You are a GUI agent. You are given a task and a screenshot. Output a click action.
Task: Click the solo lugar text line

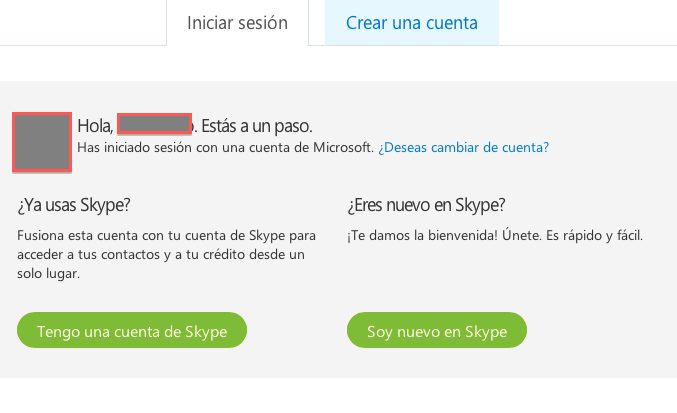(49, 273)
